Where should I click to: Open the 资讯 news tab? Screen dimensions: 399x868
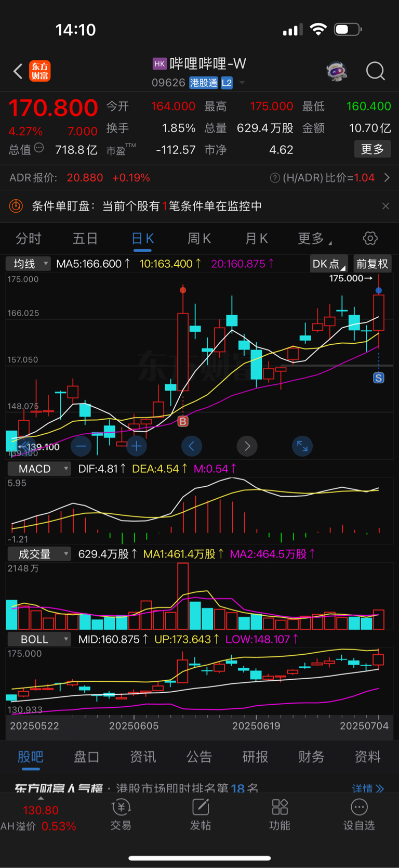coord(143,757)
